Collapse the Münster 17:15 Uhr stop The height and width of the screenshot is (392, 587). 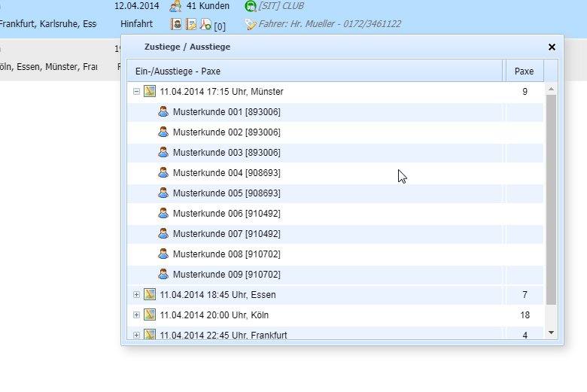(136, 92)
